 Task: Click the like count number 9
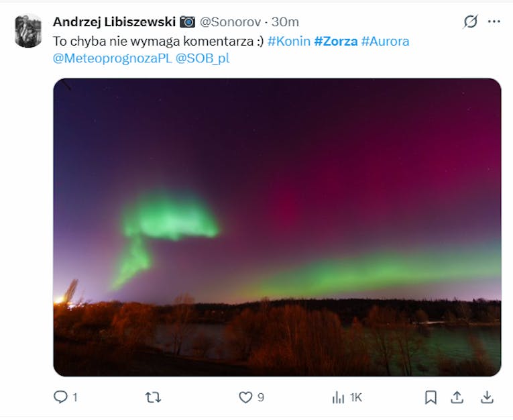point(260,397)
